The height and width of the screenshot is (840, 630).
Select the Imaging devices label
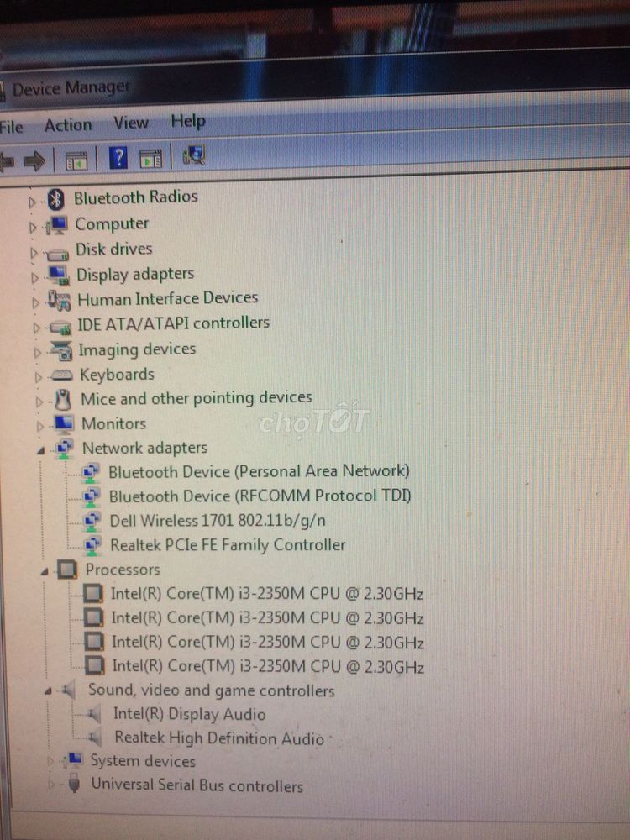coord(137,349)
